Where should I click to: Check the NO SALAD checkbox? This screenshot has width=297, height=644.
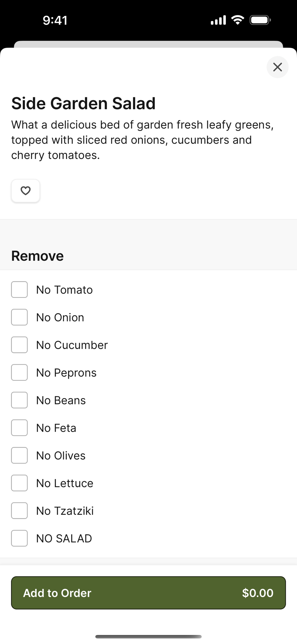[x=19, y=538]
